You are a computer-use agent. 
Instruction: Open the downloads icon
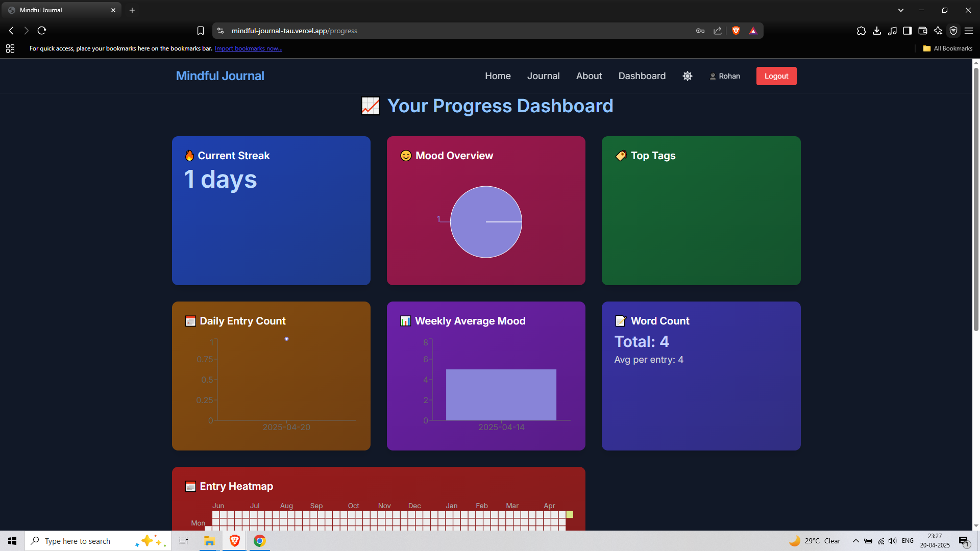pyautogui.click(x=876, y=31)
